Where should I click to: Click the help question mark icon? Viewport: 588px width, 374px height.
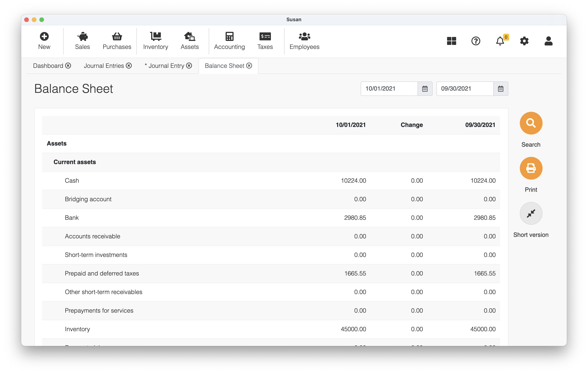[x=475, y=41]
